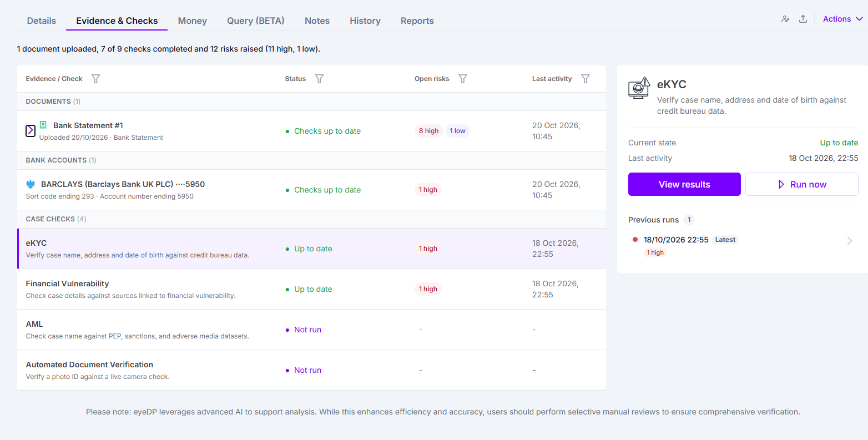Screen dimensions: 868x440
Task: Click the Barclays row 1 high badge
Action: [x=428, y=190]
